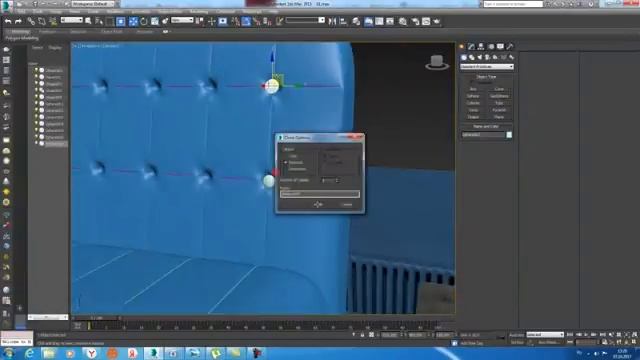Open the named selection sets dropdown
Image resolution: width=640 pixels, height=360 pixels.
click(x=305, y=20)
